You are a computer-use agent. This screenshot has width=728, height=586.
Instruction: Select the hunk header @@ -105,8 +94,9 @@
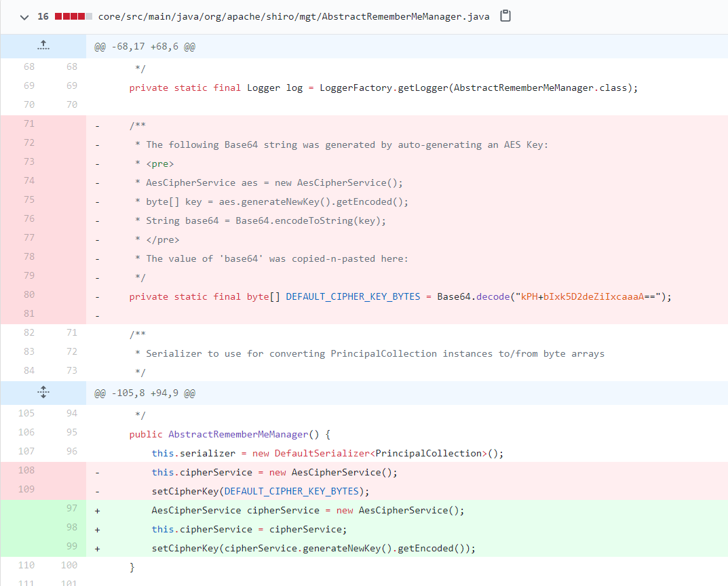[145, 393]
